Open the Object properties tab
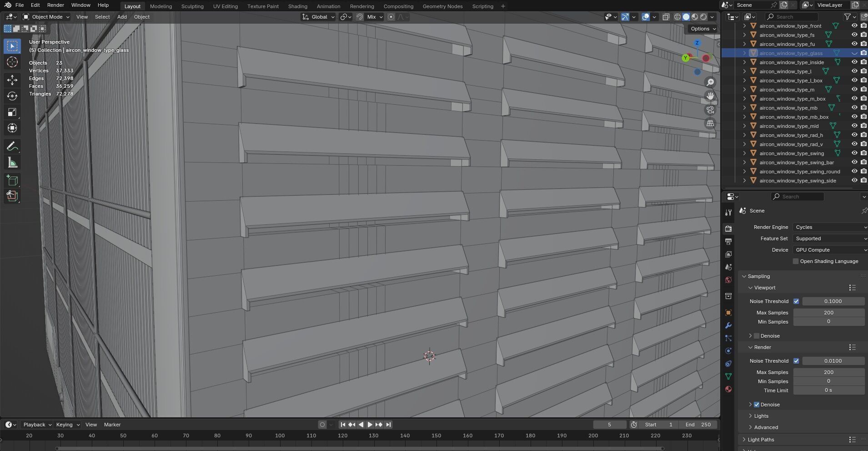This screenshot has width=868, height=451. click(x=728, y=313)
